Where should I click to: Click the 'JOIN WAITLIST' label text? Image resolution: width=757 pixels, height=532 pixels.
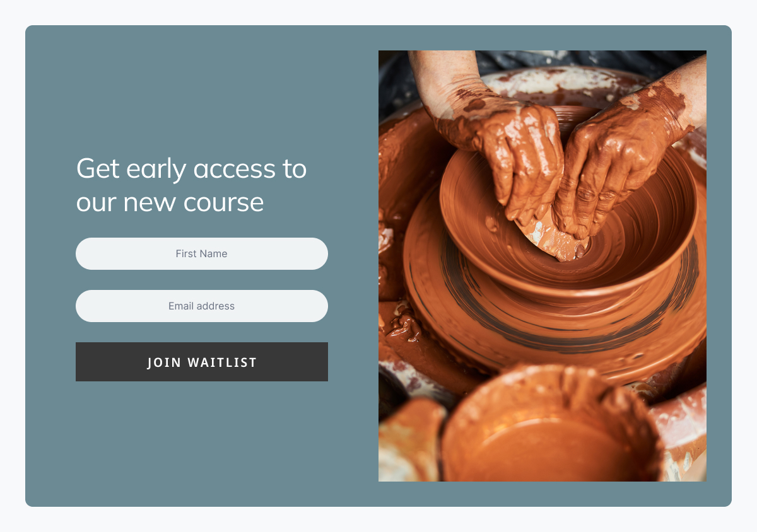[x=202, y=362]
